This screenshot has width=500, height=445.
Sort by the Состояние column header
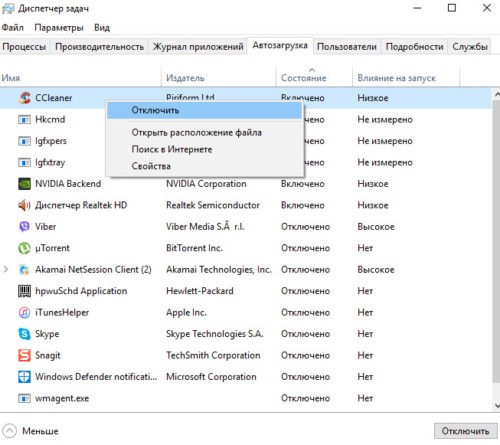click(314, 78)
